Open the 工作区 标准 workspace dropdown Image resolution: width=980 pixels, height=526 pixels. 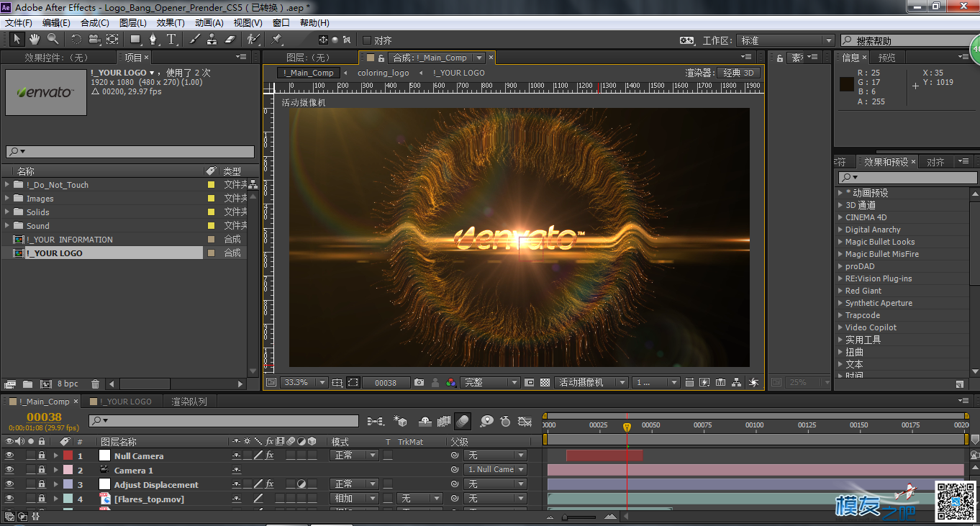point(786,40)
